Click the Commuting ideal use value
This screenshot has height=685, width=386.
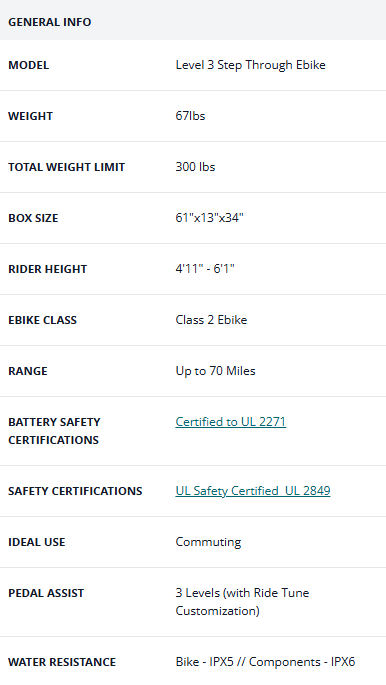coord(208,542)
